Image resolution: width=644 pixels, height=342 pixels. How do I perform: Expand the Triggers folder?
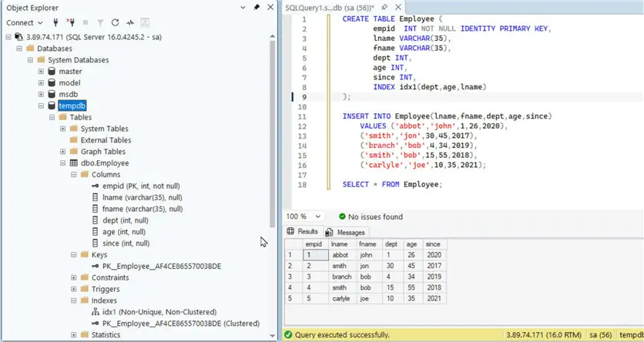[73, 289]
